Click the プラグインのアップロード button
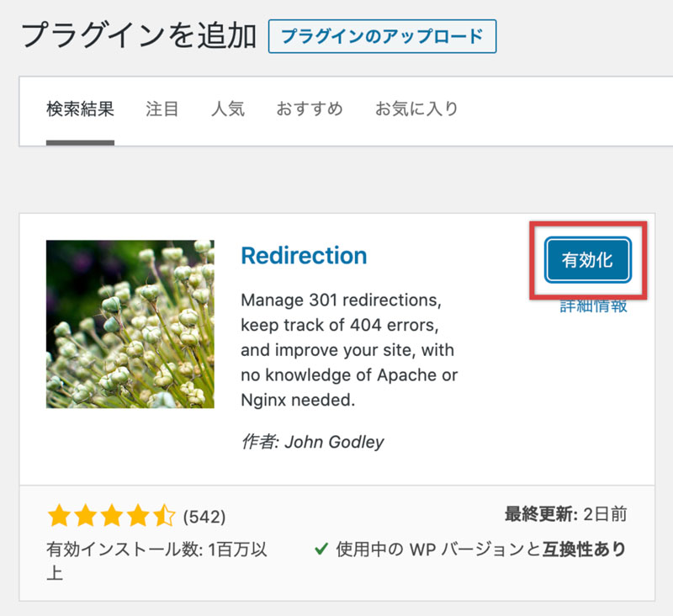Screen dimensions: 673x616 [382, 36]
